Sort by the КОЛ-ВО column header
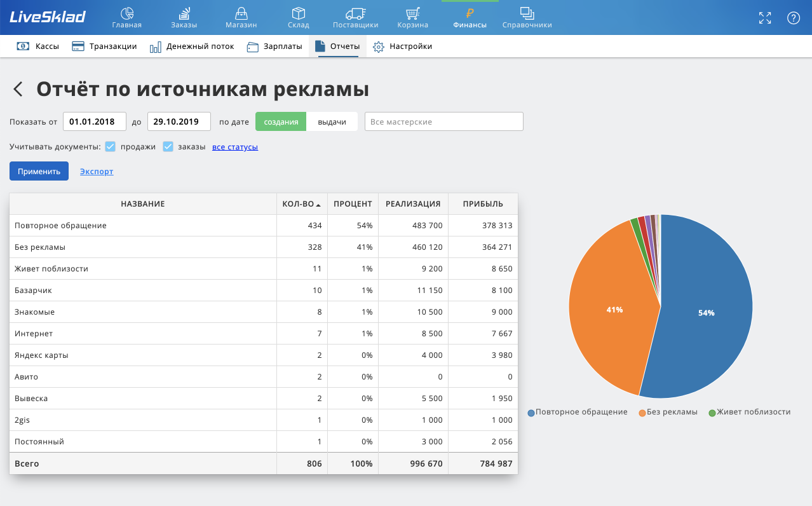Screen dimensions: 812x506 (x=302, y=204)
